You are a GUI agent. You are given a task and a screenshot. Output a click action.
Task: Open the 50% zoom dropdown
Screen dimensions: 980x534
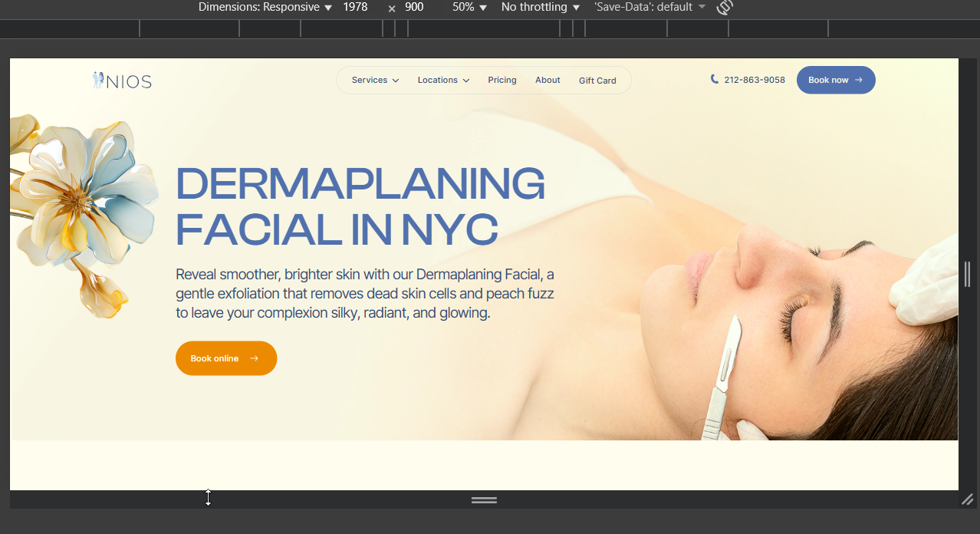469,7
